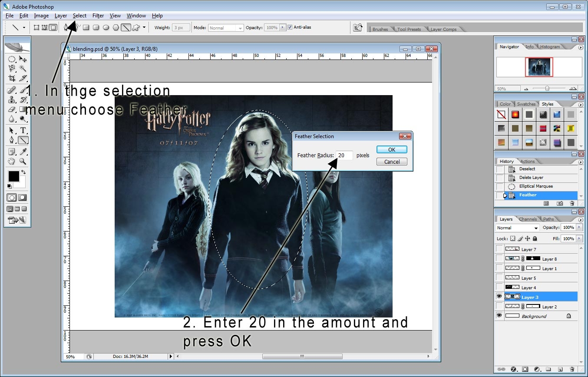
Task: Open the Tool Presets palette tab
Action: (x=409, y=30)
